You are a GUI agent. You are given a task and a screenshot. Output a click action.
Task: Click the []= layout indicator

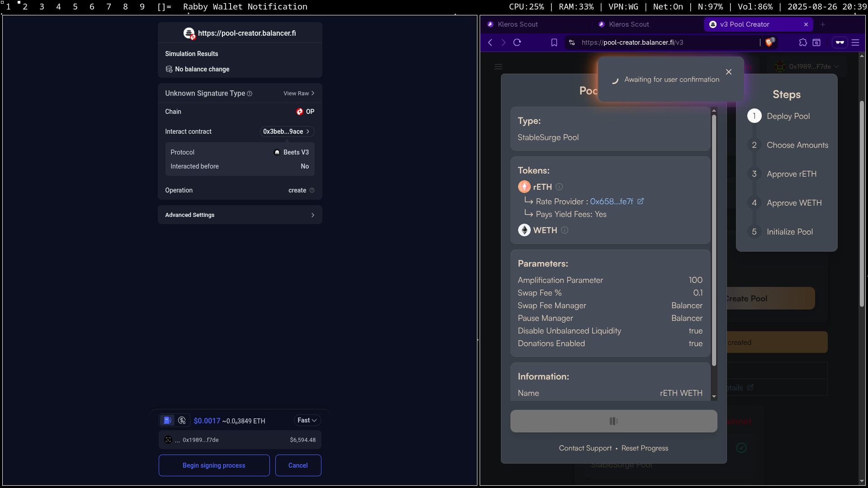[x=164, y=7]
